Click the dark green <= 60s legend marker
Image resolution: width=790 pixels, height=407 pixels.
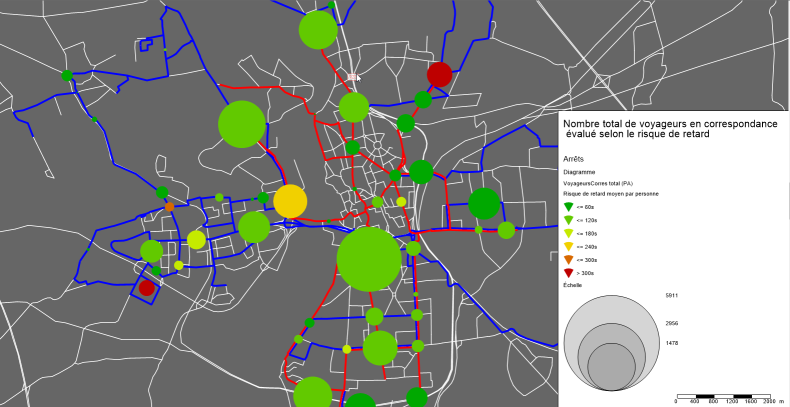[568, 206]
